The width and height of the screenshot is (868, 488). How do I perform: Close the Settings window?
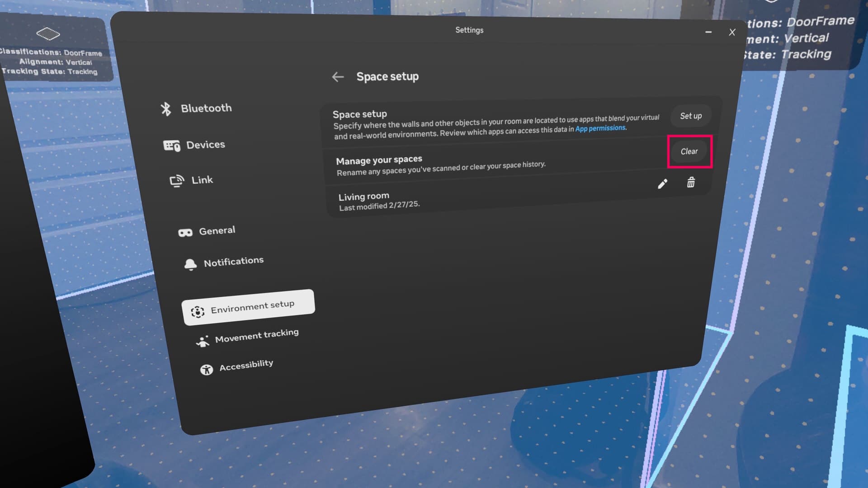pyautogui.click(x=732, y=33)
